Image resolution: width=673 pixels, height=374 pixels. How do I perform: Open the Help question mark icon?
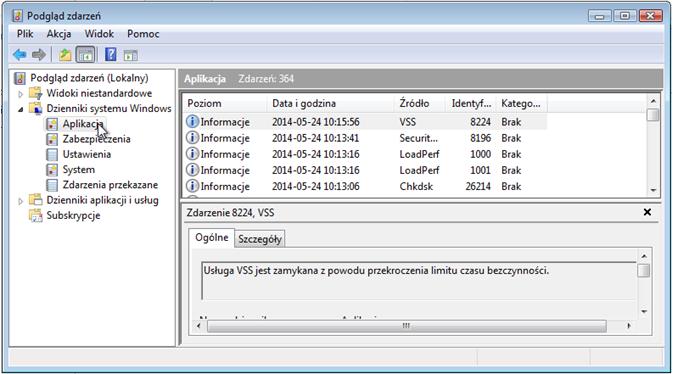coord(110,55)
